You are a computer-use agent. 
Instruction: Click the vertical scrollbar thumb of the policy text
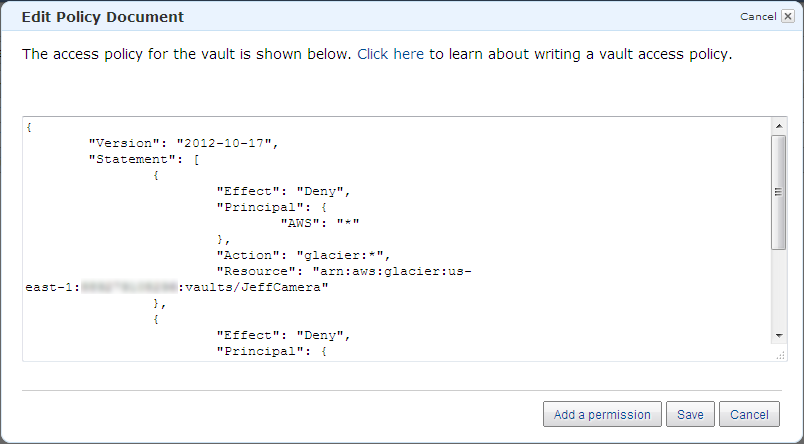[x=778, y=190]
